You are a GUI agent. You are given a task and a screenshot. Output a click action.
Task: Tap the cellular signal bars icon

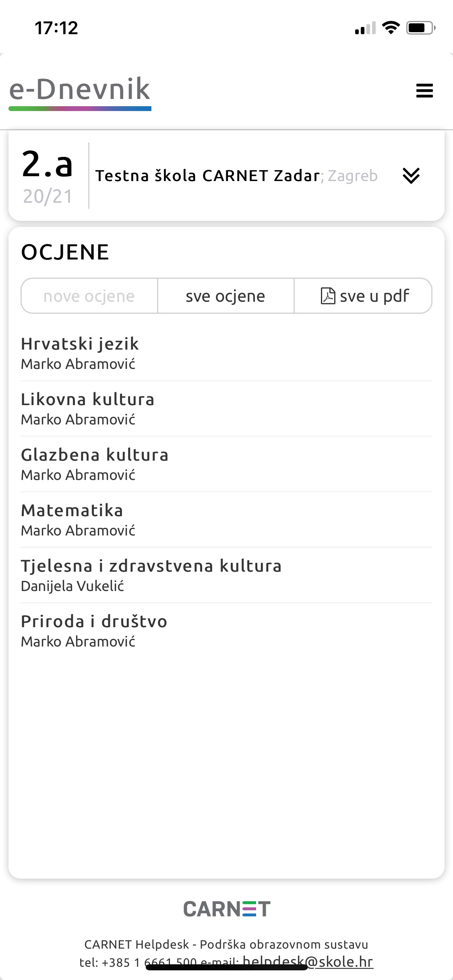[365, 28]
